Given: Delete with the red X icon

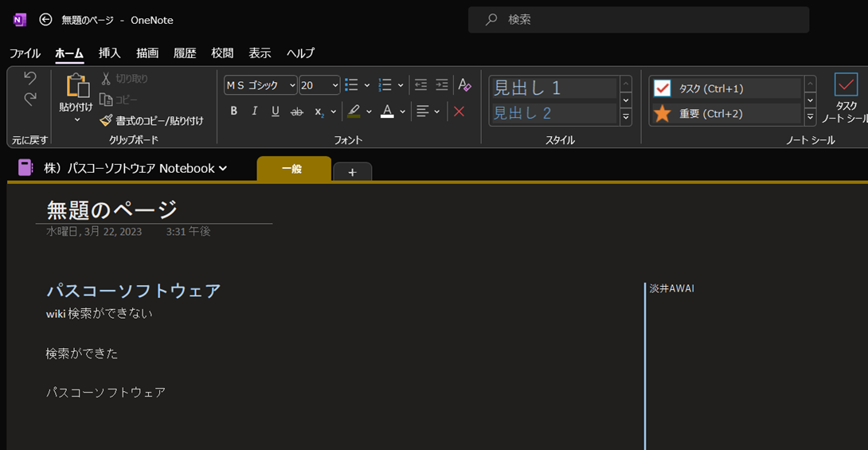Looking at the screenshot, I should click(459, 112).
